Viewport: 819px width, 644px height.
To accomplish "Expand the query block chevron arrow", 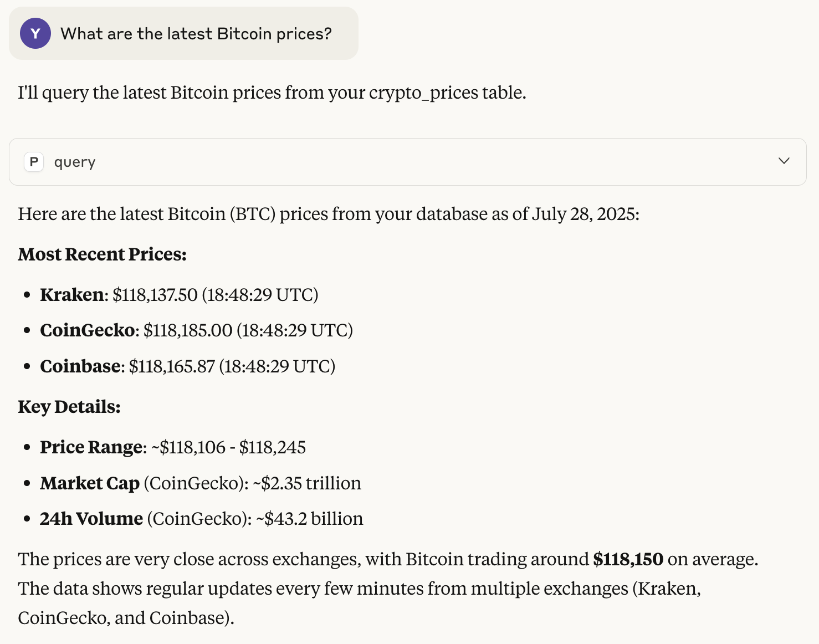I will (784, 161).
